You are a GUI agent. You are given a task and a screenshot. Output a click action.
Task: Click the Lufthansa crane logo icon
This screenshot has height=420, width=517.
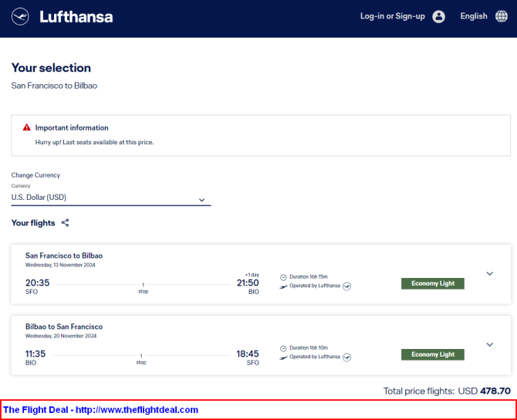point(20,16)
